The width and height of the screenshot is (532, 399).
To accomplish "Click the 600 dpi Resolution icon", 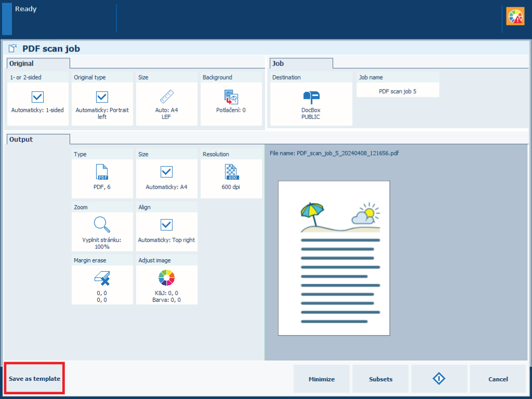I will point(231,172).
